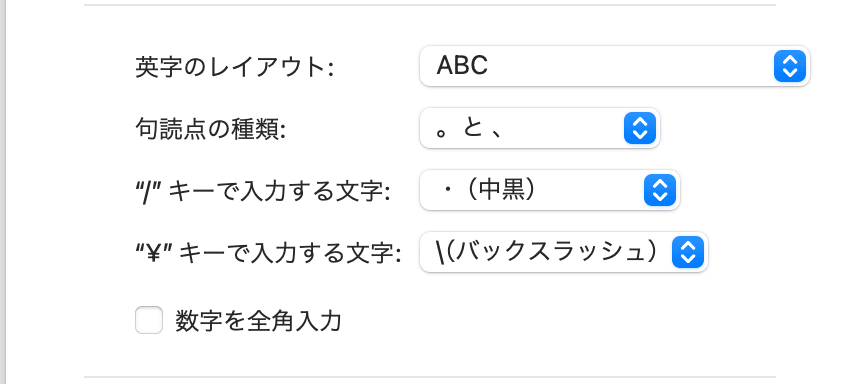Click the quoted "¥" symbol in the label
Viewport: 844px width, 384px height.
click(154, 254)
